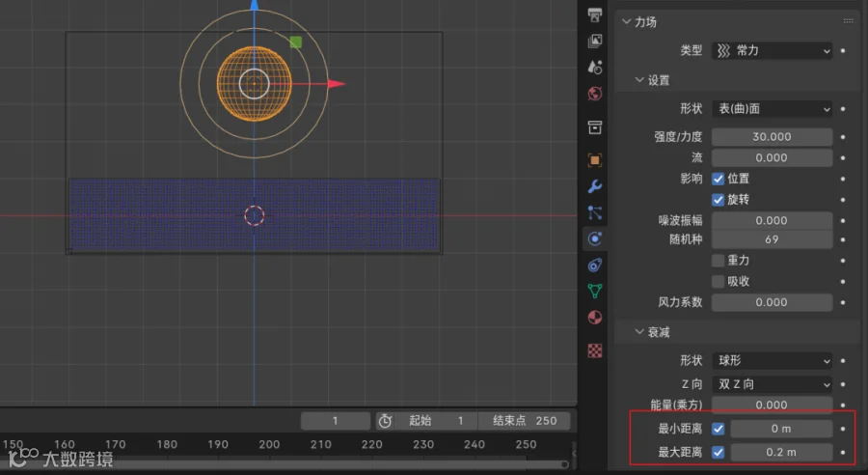Toggle the timeline stopwatch preview range icon
Screen dimensions: 868x475
coord(385,421)
